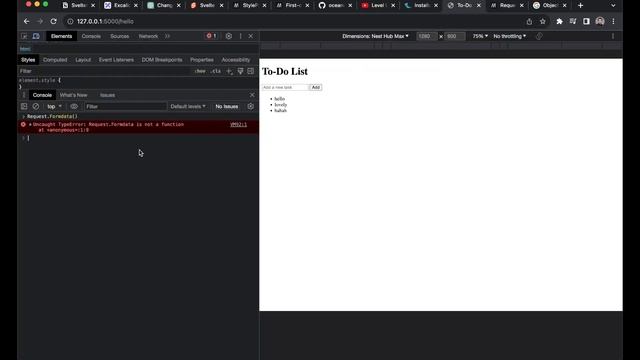Click the address bar URL 127.0.0.1

(105, 21)
